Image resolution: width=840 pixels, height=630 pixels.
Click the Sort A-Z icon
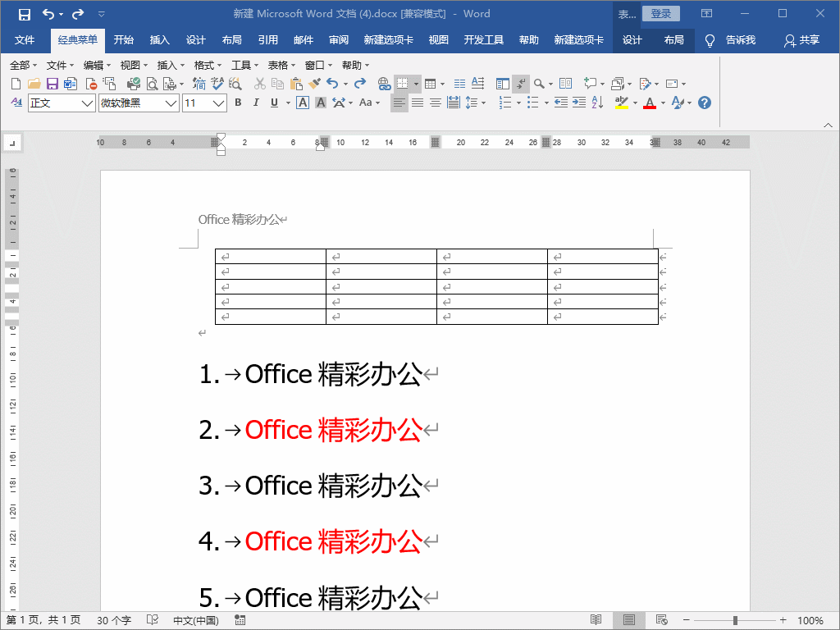click(x=597, y=103)
